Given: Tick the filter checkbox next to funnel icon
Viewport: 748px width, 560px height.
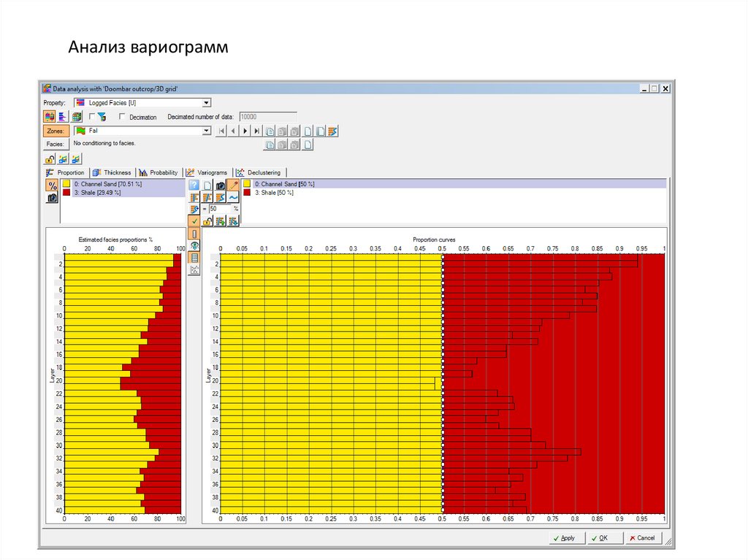Looking at the screenshot, I should 91,117.
